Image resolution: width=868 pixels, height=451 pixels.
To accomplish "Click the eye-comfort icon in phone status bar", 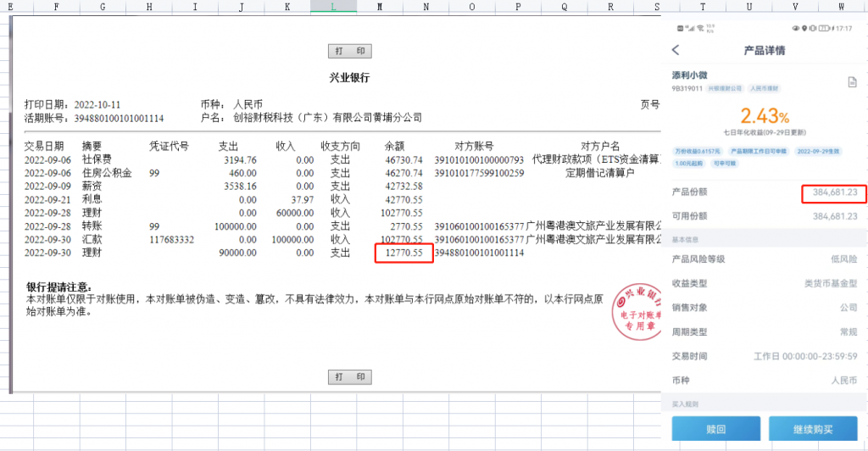I will 796,28.
